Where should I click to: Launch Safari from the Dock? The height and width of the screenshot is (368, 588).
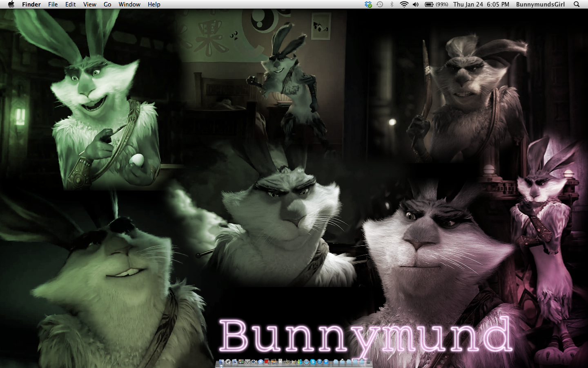pos(306,361)
